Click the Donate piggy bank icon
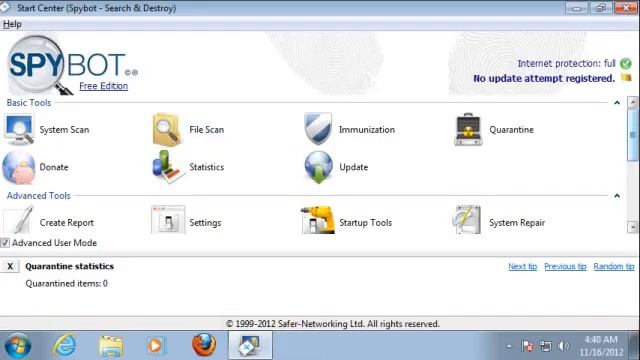 [19, 167]
